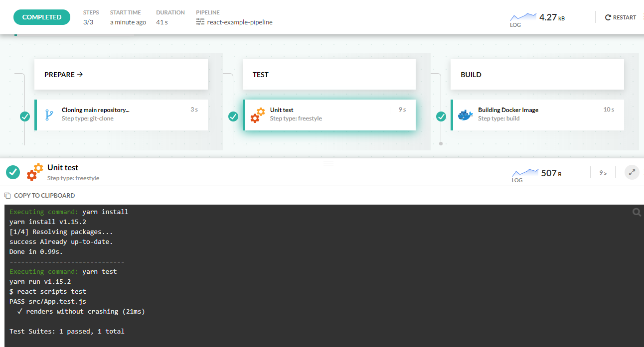The width and height of the screenshot is (644, 347).
Task: Click 'Test Suites: 1 passed, 1 total' line
Action: click(x=67, y=331)
